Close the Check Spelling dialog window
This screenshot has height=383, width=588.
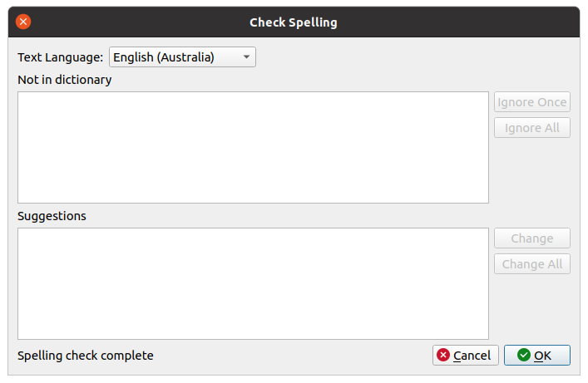click(23, 22)
